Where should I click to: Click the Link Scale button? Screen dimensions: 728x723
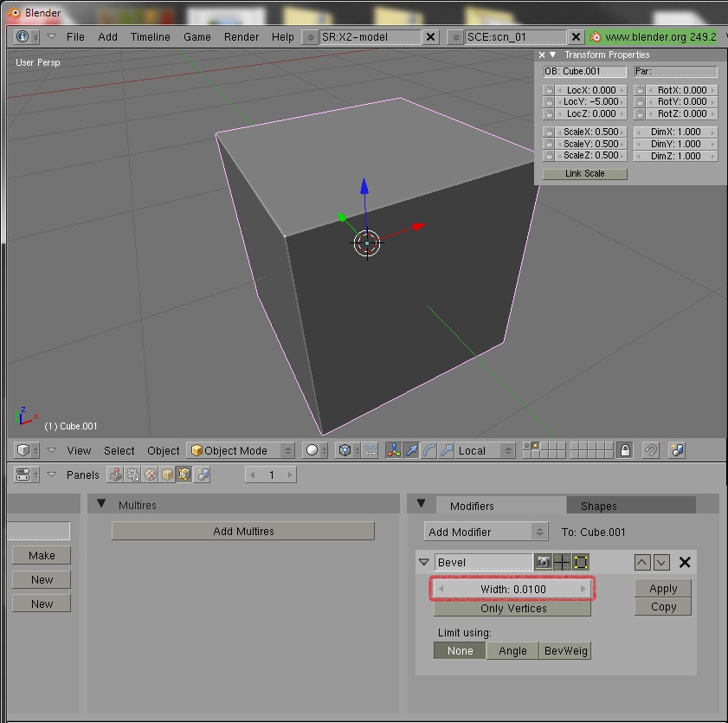pos(584,173)
